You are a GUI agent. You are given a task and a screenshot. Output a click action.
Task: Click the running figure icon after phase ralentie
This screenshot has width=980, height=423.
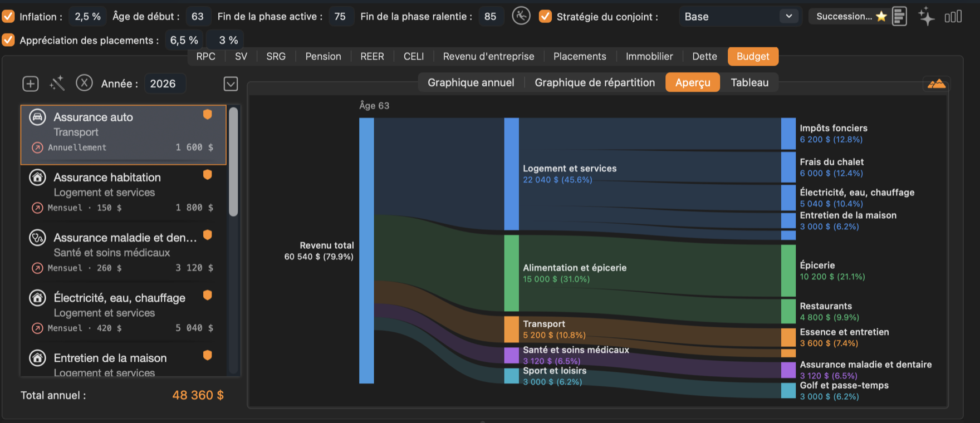(x=521, y=16)
